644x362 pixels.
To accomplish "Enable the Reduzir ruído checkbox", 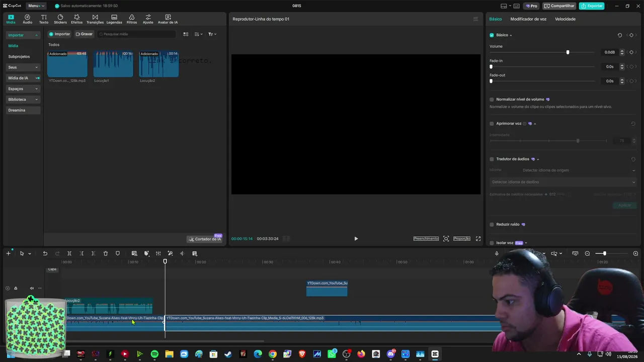I will 492,225.
